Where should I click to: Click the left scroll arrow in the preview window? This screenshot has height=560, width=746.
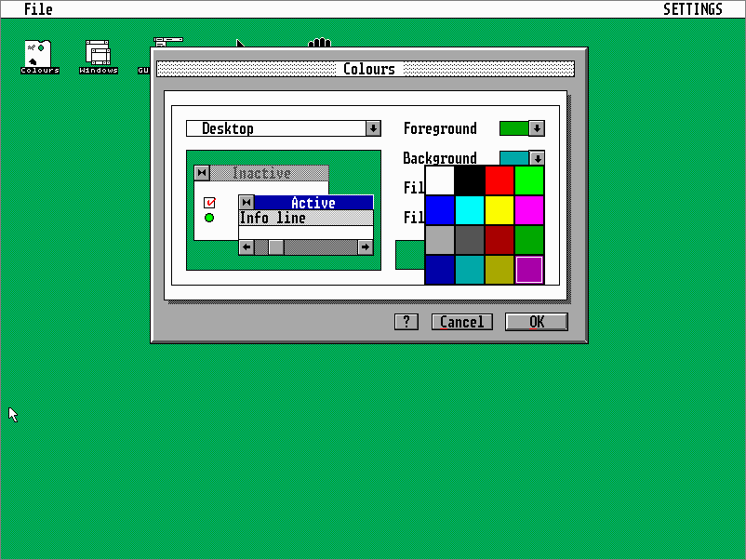click(x=246, y=247)
